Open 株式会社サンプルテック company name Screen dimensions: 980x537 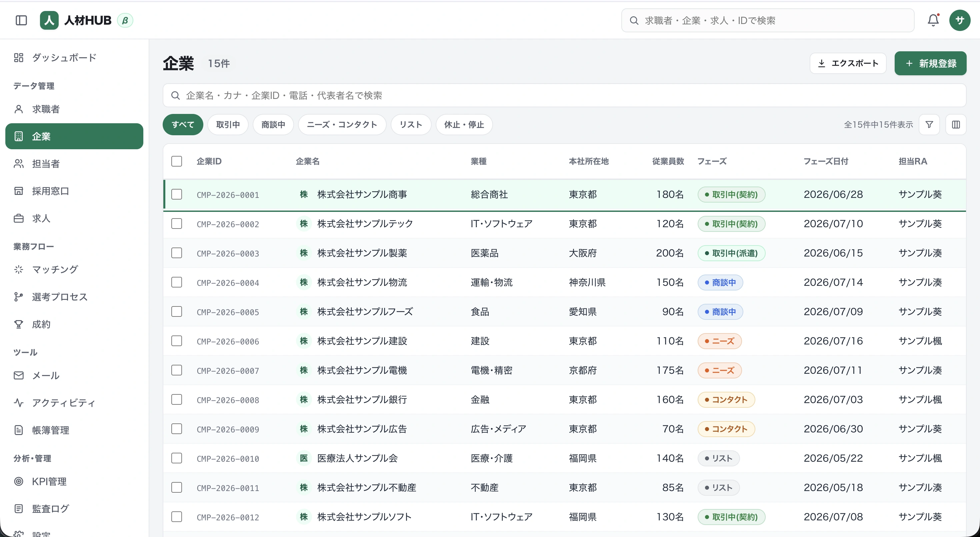tap(365, 224)
